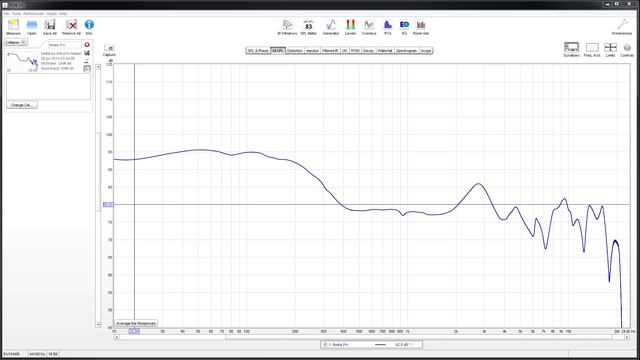Click the green icon below the remove icon
The width and height of the screenshot is (640, 360).
(87, 53)
